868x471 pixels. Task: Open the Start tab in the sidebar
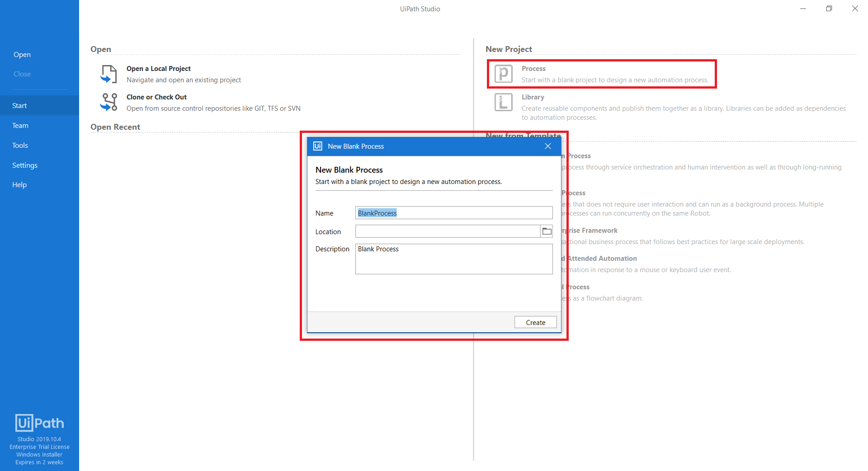pyautogui.click(x=39, y=105)
